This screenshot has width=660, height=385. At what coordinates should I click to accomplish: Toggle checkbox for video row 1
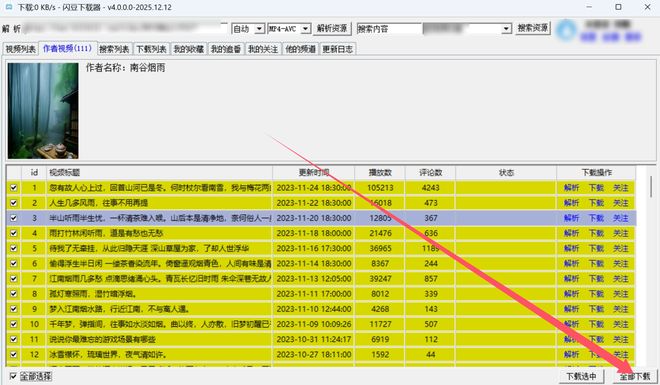14,188
